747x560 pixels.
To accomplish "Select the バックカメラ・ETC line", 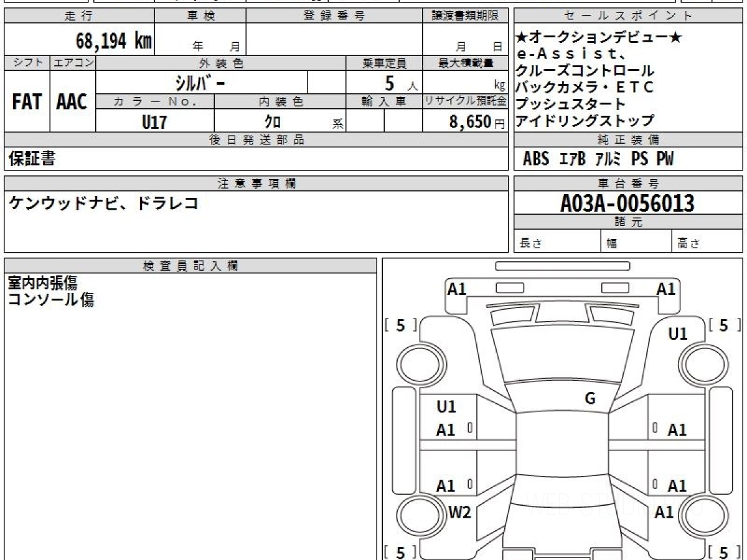I will [x=585, y=87].
